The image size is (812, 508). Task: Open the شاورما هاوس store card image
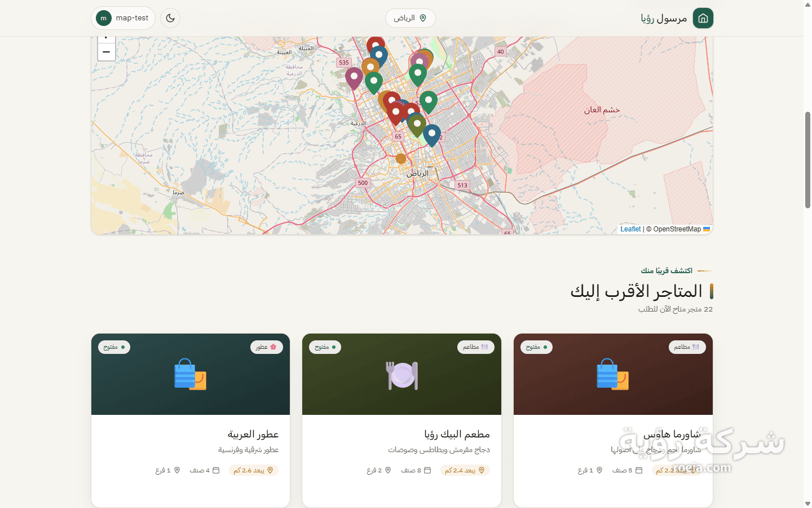613,374
